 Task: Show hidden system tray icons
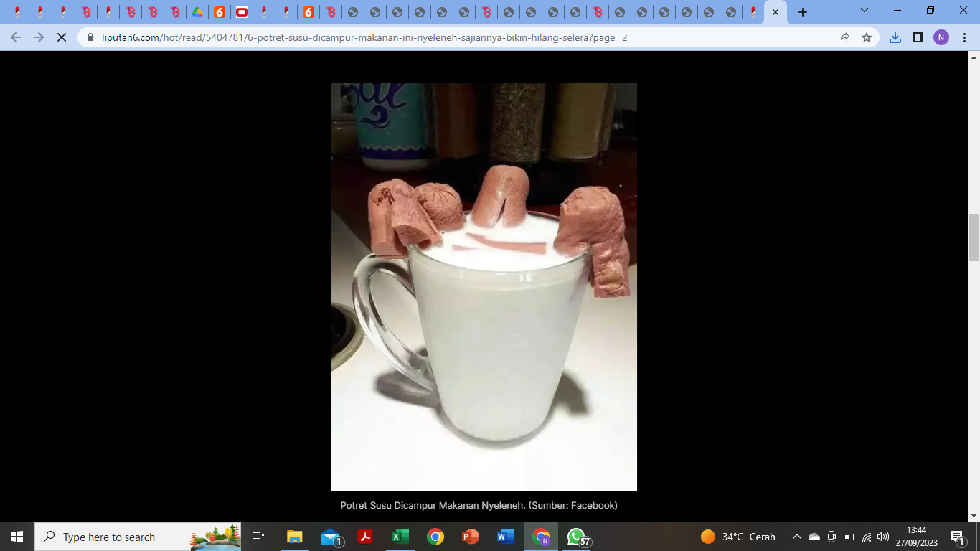pyautogui.click(x=796, y=537)
